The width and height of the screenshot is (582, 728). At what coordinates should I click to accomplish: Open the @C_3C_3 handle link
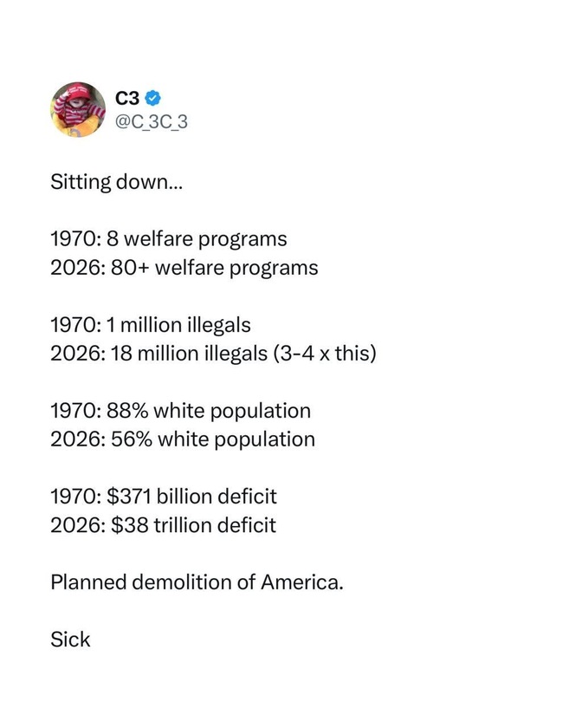151,121
